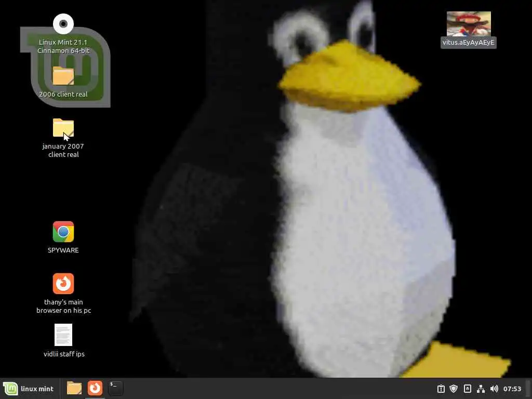
Task: Click the 'vidlii staff ips' file name label
Action: coord(64,354)
